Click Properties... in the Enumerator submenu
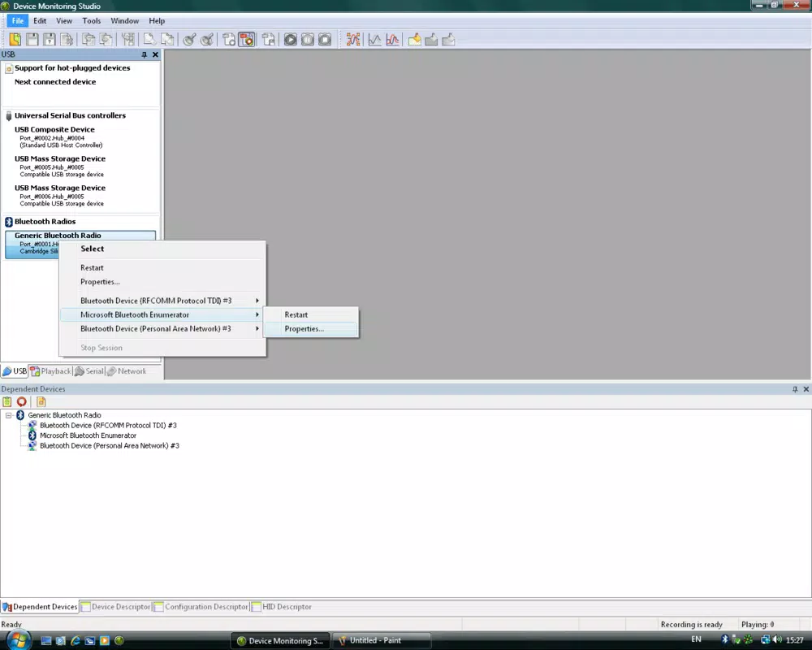Screen dimensions: 812x650 311,328
